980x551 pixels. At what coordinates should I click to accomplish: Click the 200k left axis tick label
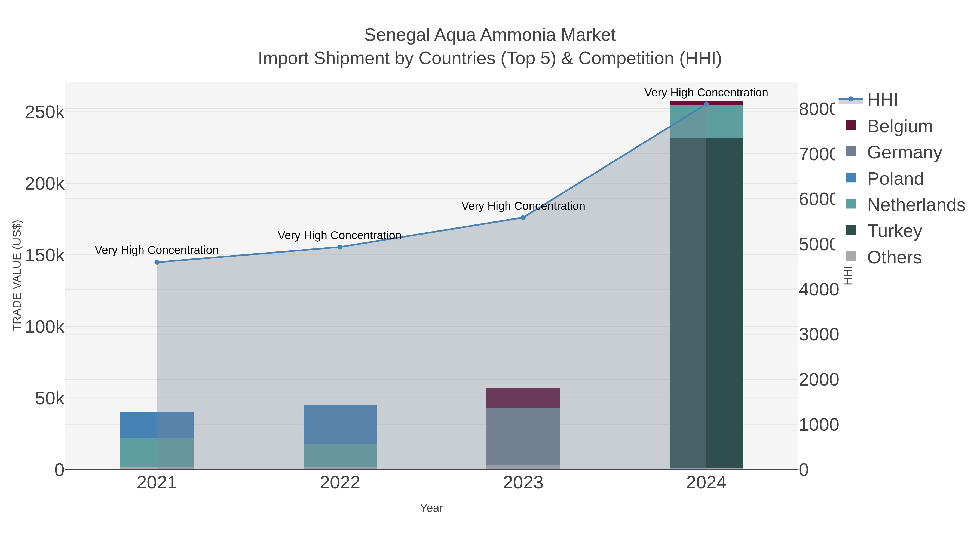click(45, 184)
